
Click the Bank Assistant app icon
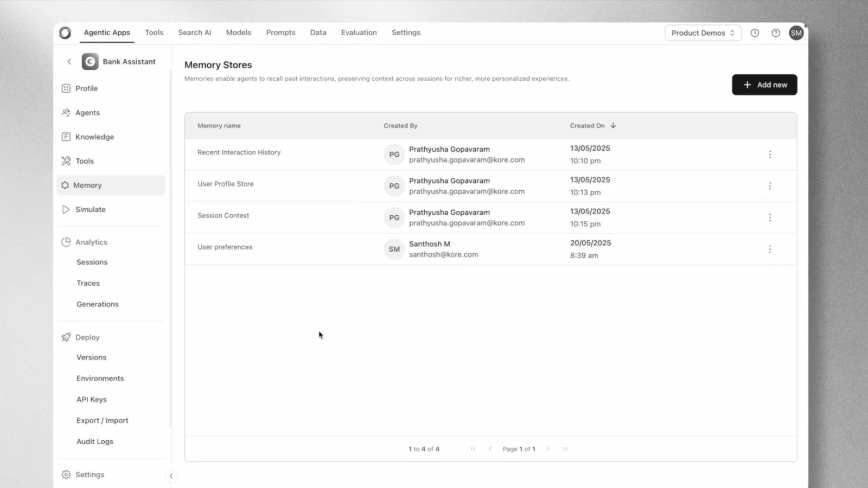point(90,62)
